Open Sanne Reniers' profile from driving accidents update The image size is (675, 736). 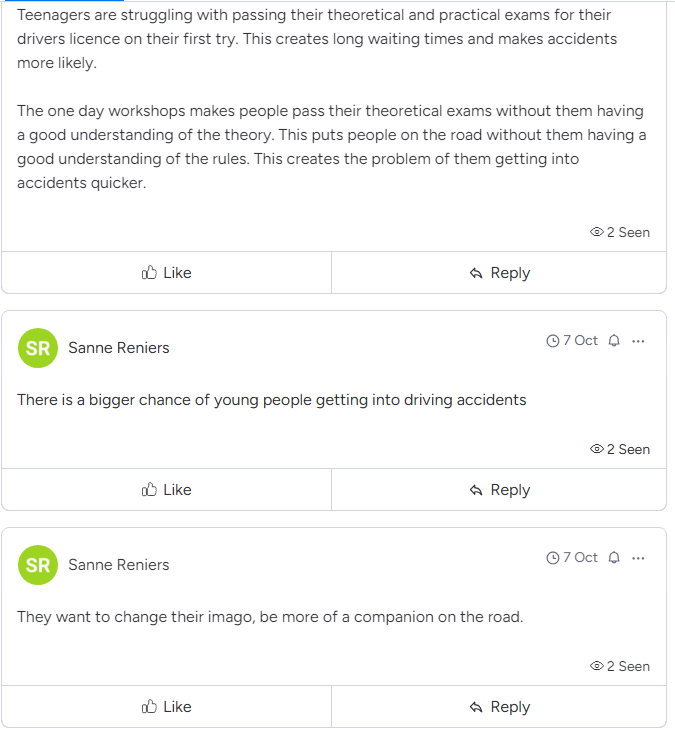(x=119, y=348)
